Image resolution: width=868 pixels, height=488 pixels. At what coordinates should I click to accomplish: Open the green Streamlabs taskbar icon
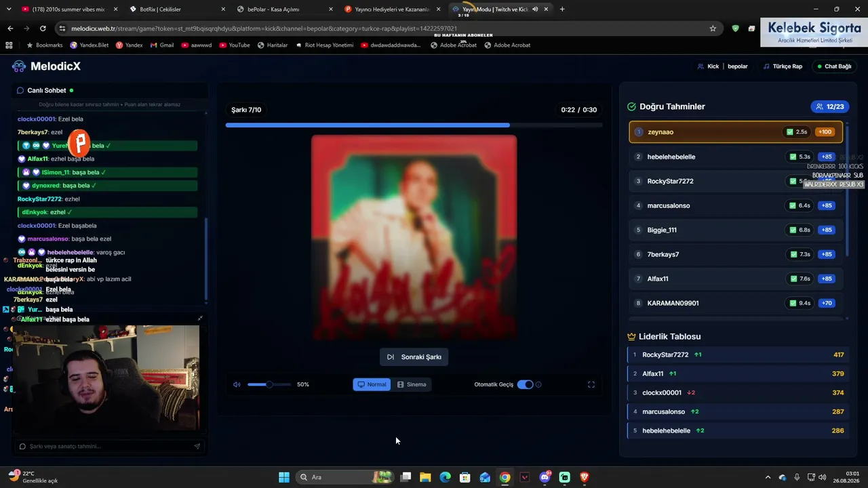pos(565,477)
